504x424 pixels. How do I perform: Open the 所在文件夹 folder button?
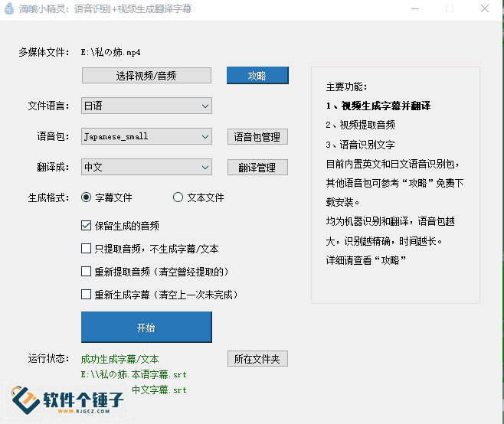[257, 359]
